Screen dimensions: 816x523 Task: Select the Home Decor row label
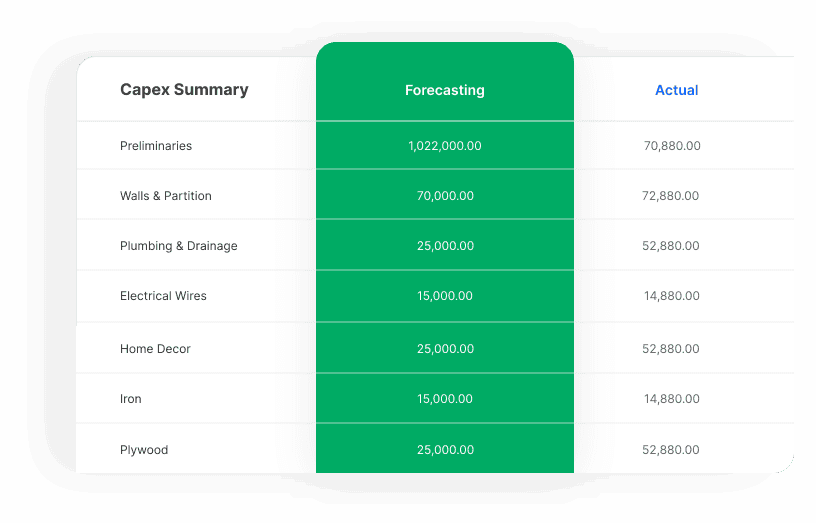pyautogui.click(x=155, y=349)
